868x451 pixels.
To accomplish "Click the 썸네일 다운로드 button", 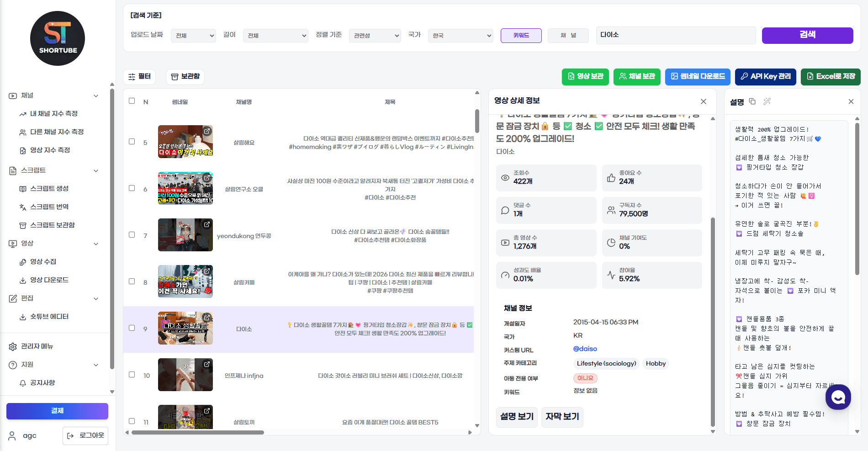I will (x=698, y=76).
